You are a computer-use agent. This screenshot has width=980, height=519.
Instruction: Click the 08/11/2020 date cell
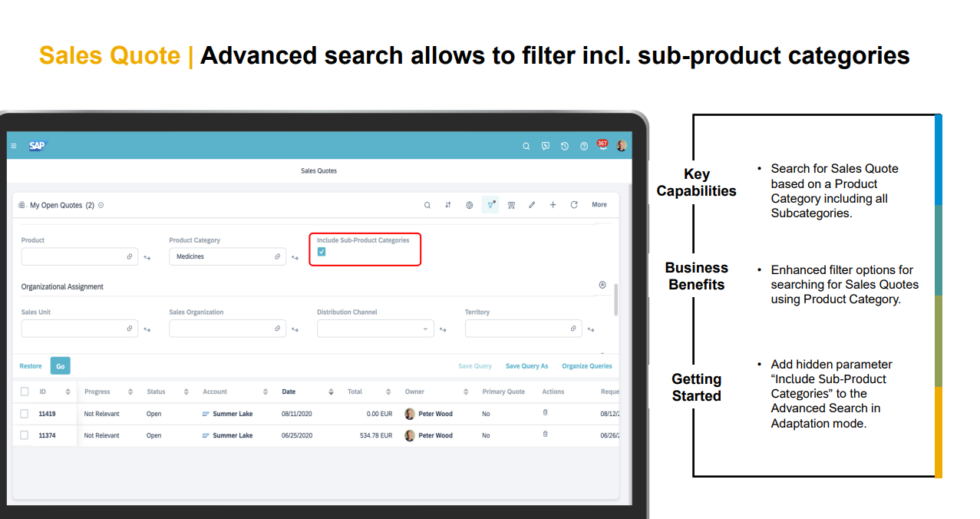[x=297, y=414]
